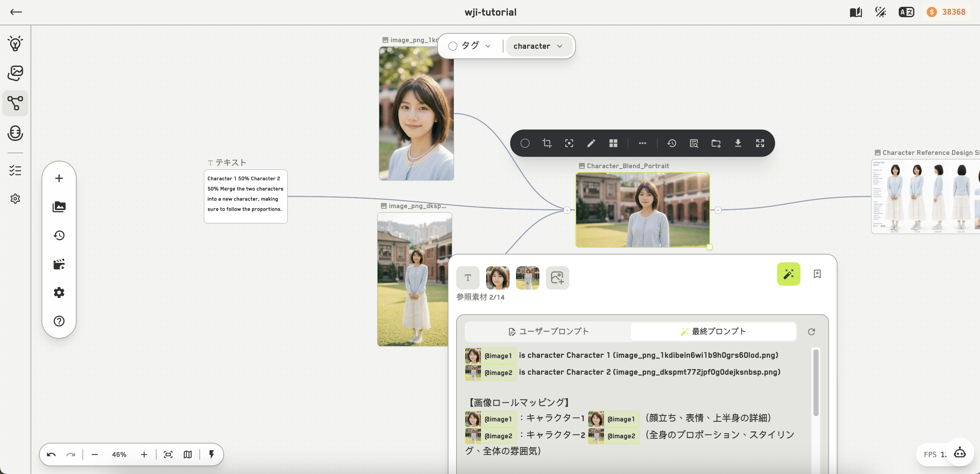980x474 pixels.
Task: Open the image gallery sidebar icon
Action: coord(15,73)
